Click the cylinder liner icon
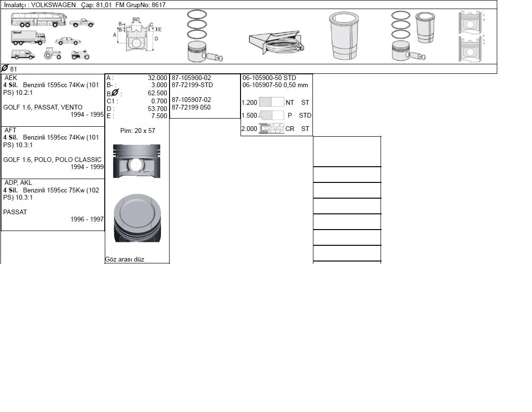The width and height of the screenshot is (532, 412). pos(344,36)
